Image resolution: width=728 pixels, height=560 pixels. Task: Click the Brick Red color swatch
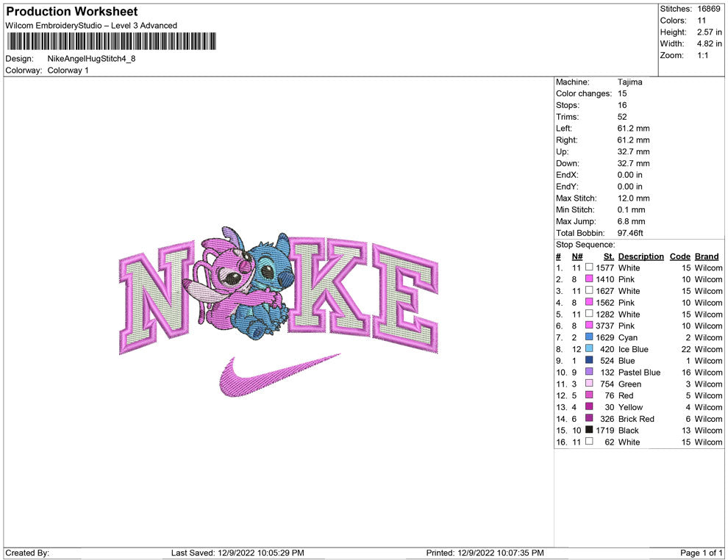(x=589, y=418)
